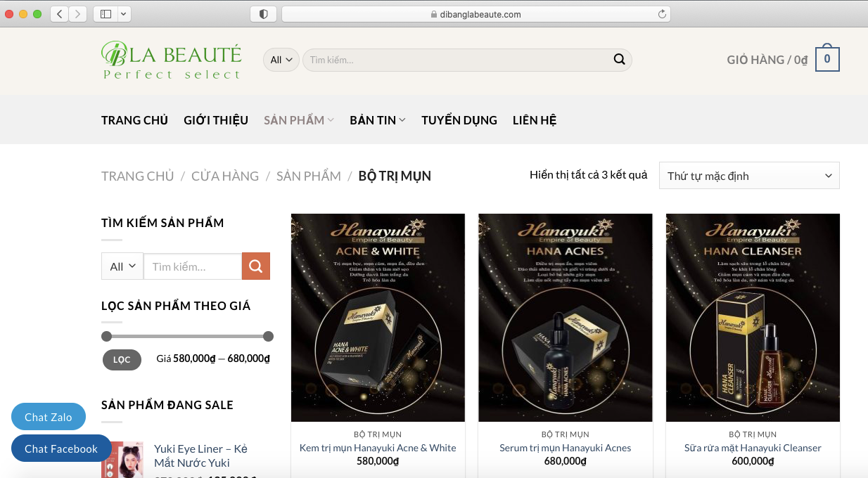Open sidebar options dropdown arrow in Safari
Image resolution: width=868 pixels, height=478 pixels.
(124, 14)
